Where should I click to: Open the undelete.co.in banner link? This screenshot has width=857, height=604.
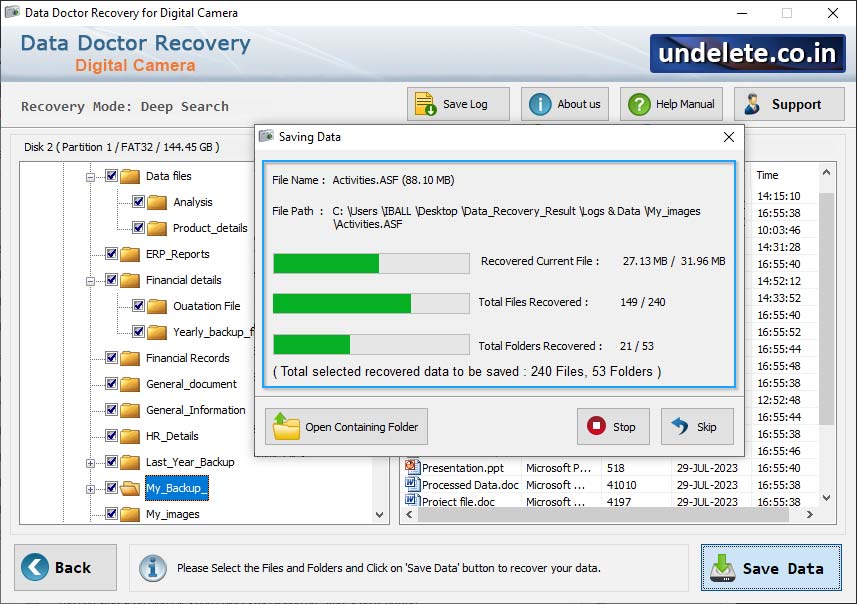(745, 54)
